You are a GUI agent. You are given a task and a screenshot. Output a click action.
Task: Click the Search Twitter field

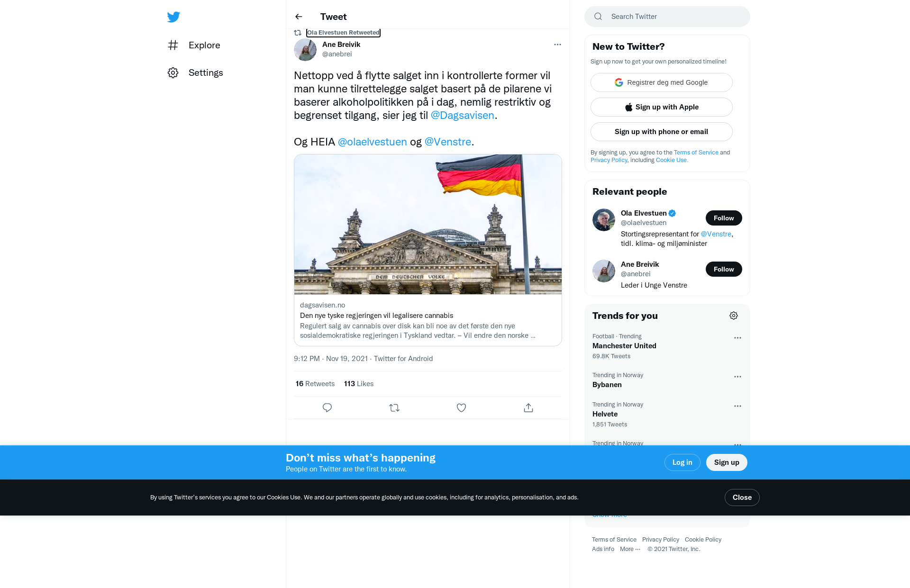(667, 17)
